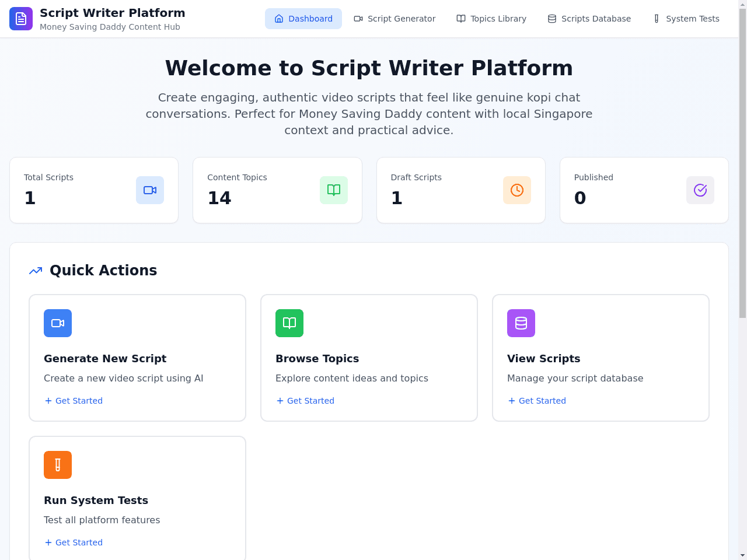Click 'Test all platform features' text
The width and height of the screenshot is (747, 560).
pyautogui.click(x=102, y=520)
